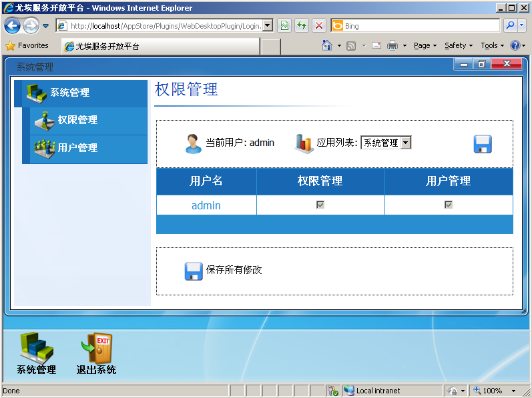Click the 保存所有修改 floppy disk icon
The height and width of the screenshot is (398, 532).
pyautogui.click(x=194, y=271)
